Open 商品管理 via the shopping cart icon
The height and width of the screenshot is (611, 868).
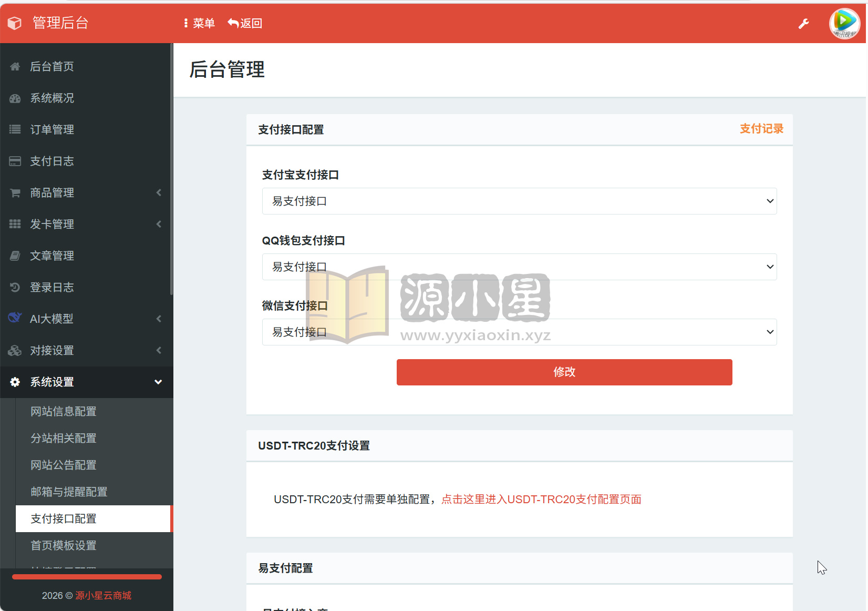point(15,192)
